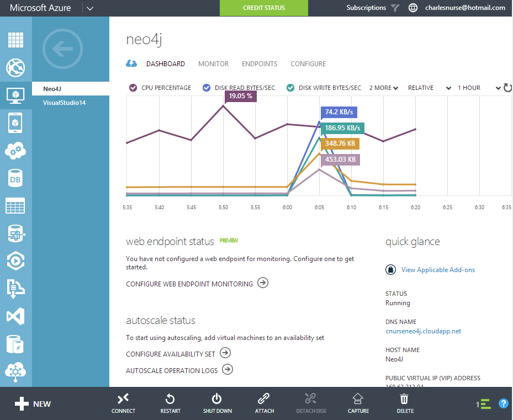Refresh the metrics chart
This screenshot has width=513, height=420.
(507, 88)
